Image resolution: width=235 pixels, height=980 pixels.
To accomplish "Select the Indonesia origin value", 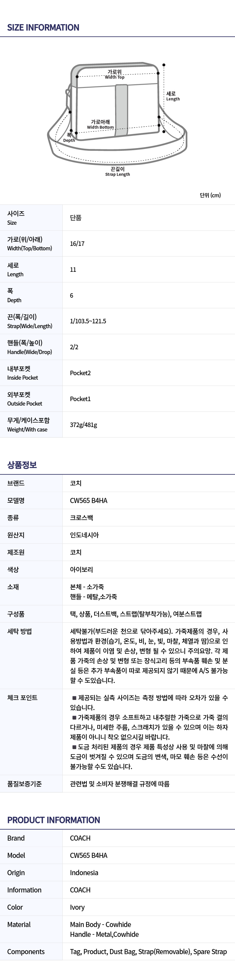I will click(x=84, y=872).
